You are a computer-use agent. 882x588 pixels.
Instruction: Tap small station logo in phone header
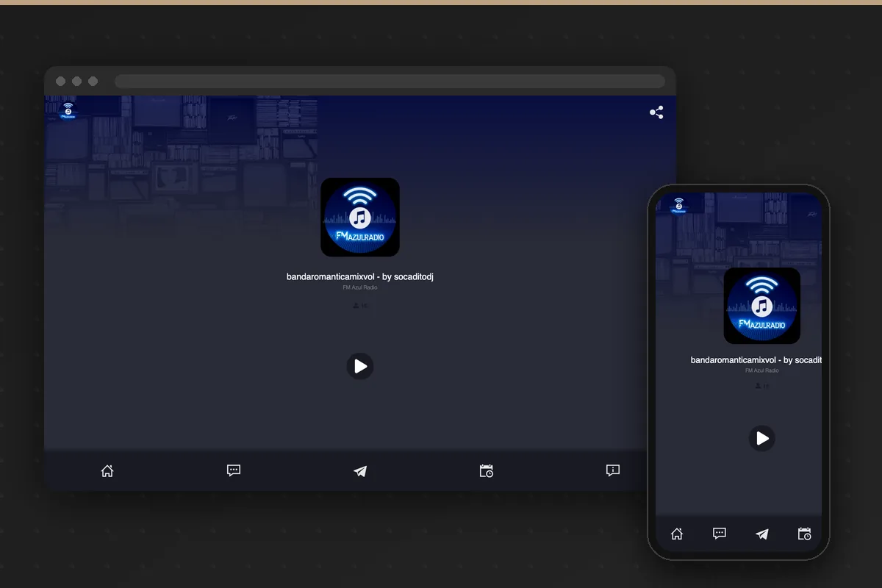(678, 205)
